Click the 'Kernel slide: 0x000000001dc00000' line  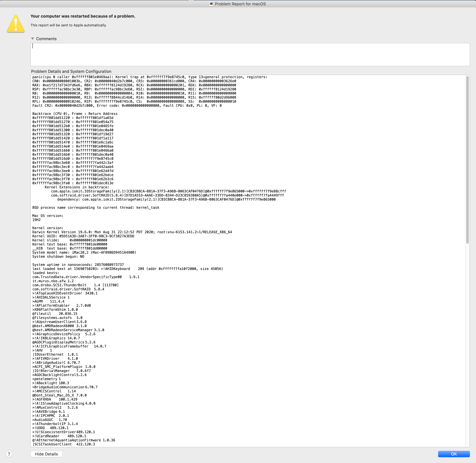[70, 240]
